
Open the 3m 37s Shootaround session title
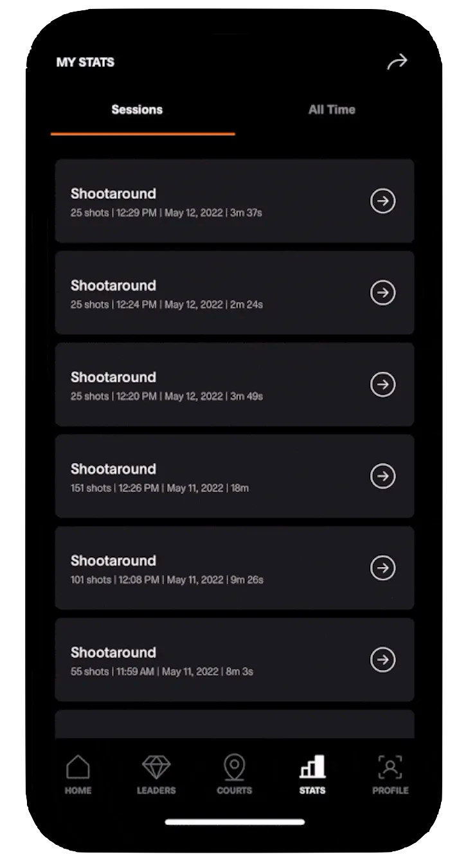pyautogui.click(x=113, y=194)
